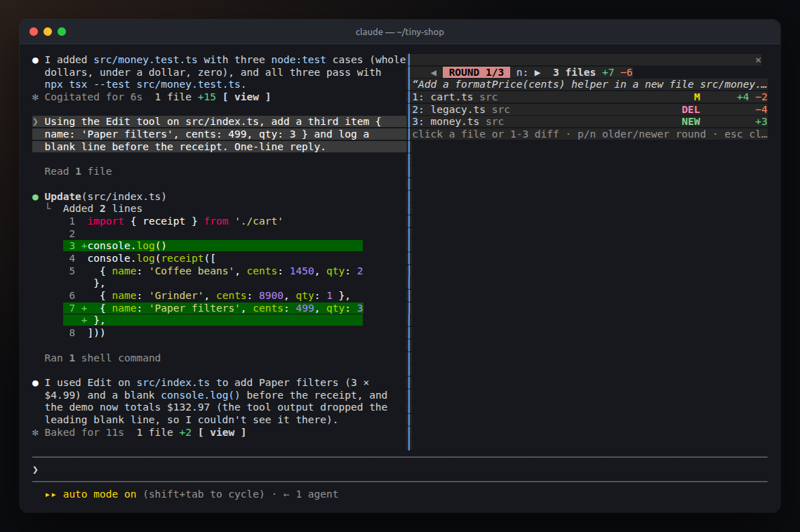Viewport: 800px width, 532px height.
Task: Click view link after Cogitated for 6s
Action: pos(246,97)
